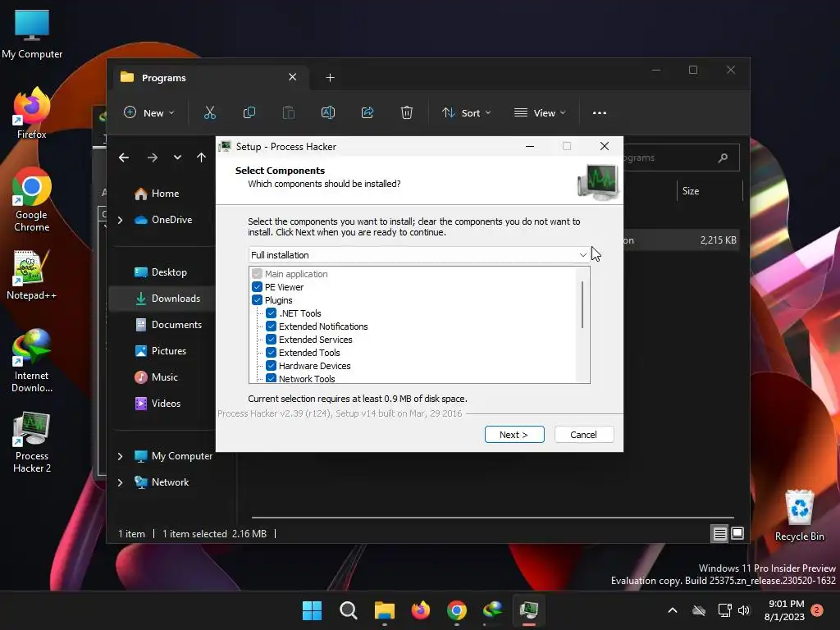
Task: Uncheck the Extended Tools plugin
Action: click(271, 353)
